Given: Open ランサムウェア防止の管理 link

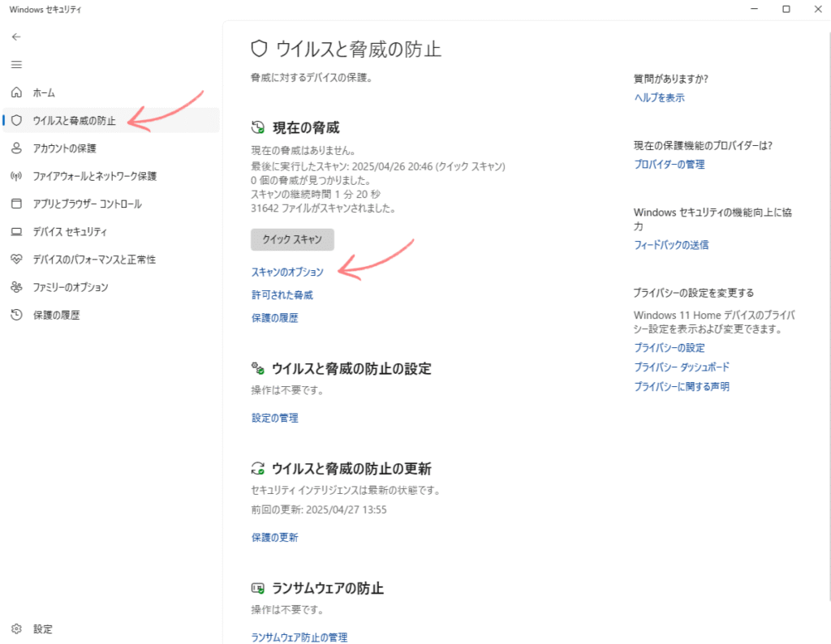Looking at the screenshot, I should point(299,638).
